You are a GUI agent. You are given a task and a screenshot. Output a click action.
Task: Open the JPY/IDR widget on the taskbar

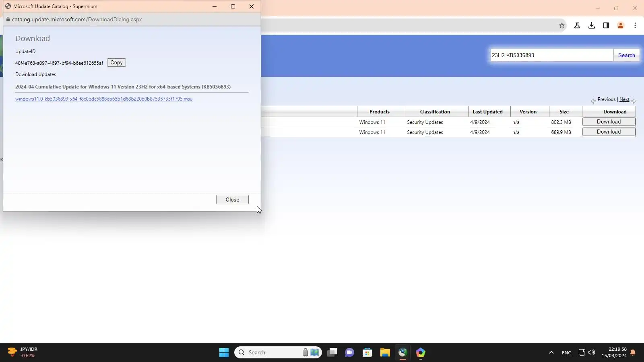click(x=23, y=352)
